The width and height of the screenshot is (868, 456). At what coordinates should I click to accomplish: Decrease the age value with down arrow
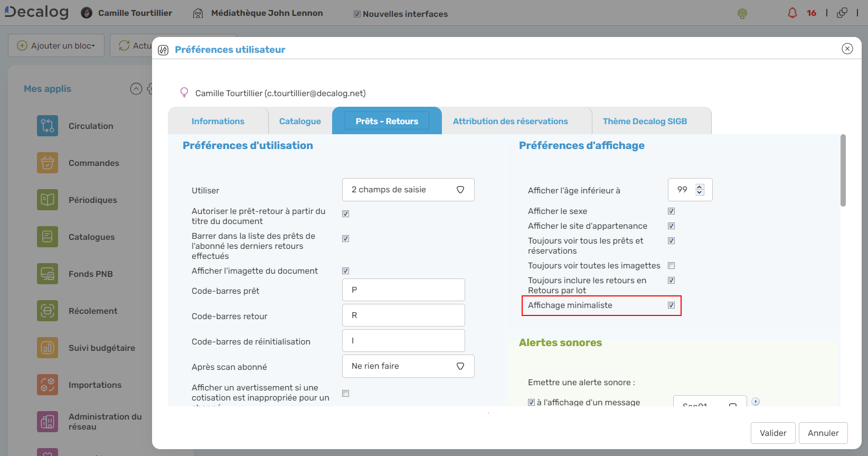pyautogui.click(x=700, y=192)
